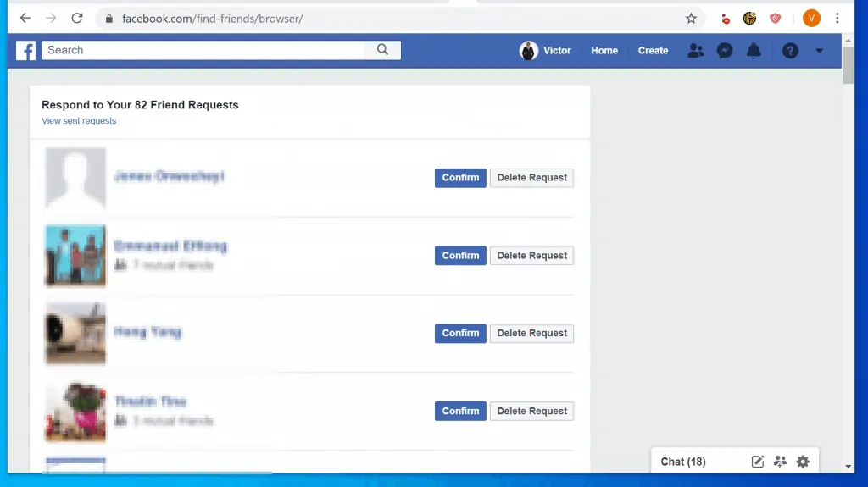Expand the account dropdown arrow in navbar
The width and height of the screenshot is (868, 487).
pos(819,51)
